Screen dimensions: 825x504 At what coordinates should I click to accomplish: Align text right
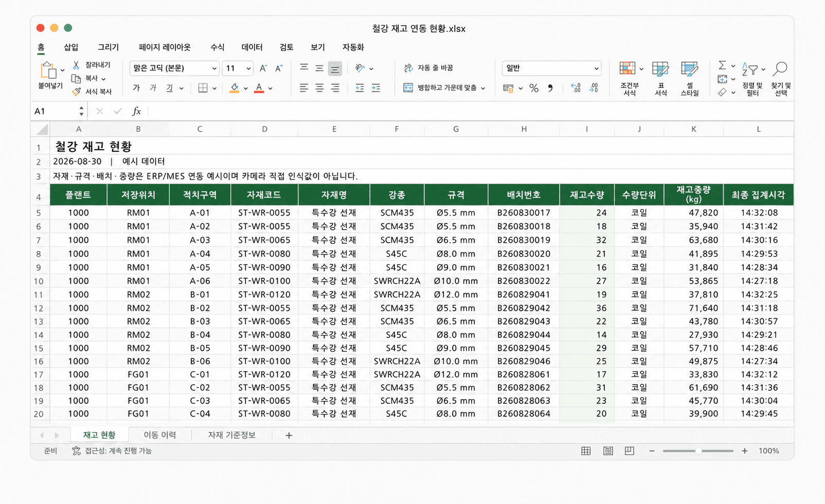(x=335, y=88)
